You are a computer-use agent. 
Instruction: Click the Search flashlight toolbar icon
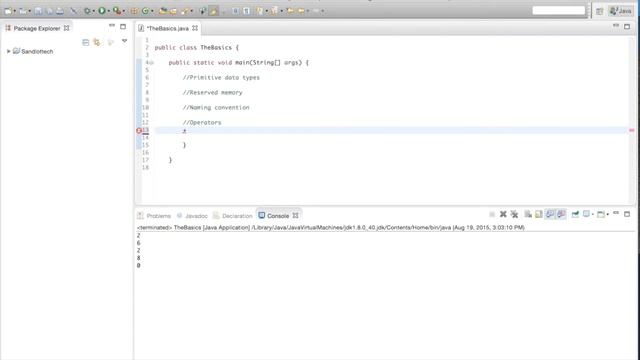click(185, 11)
